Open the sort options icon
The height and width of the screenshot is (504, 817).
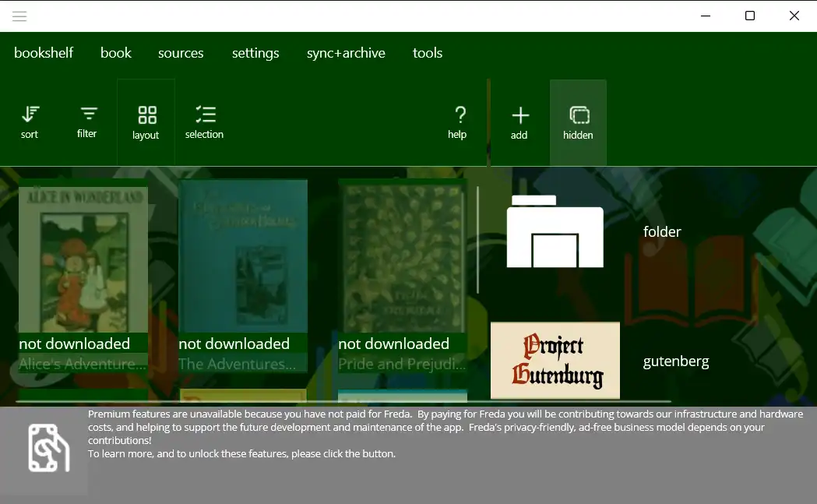(x=30, y=122)
